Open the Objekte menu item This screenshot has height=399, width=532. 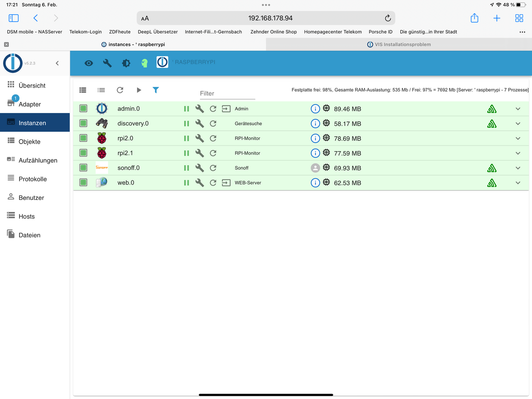[x=35, y=141]
